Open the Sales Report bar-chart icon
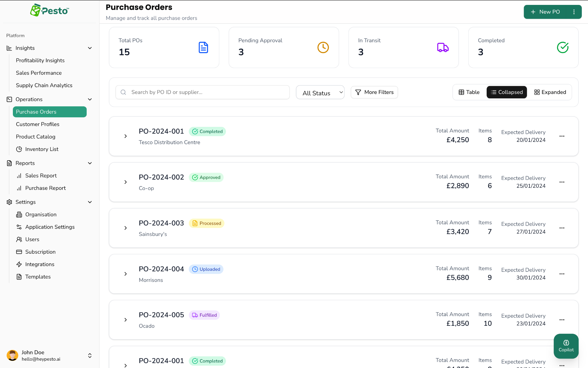588x368 pixels. (x=20, y=176)
